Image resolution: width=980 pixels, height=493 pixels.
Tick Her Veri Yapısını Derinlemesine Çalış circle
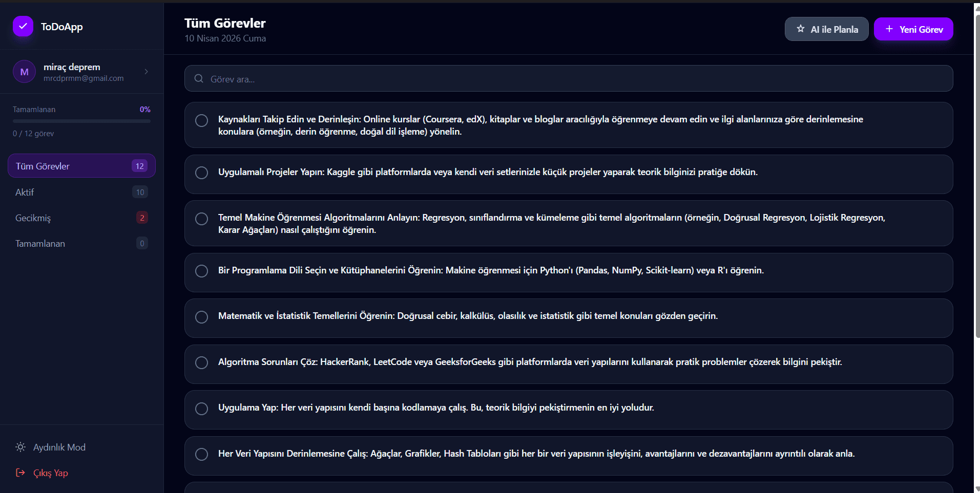[x=202, y=454]
